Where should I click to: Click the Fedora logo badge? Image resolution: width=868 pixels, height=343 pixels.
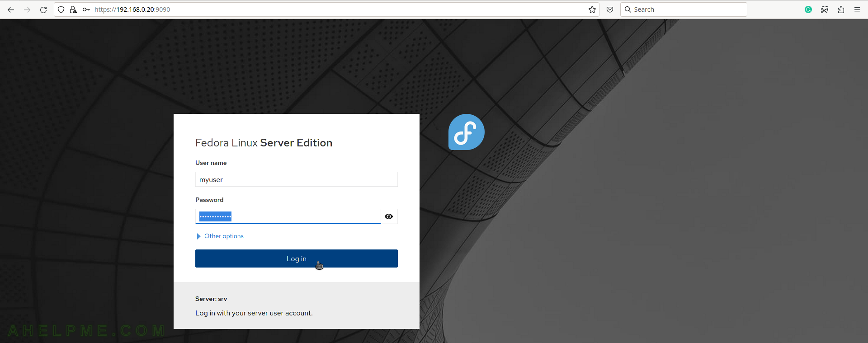coord(467,132)
